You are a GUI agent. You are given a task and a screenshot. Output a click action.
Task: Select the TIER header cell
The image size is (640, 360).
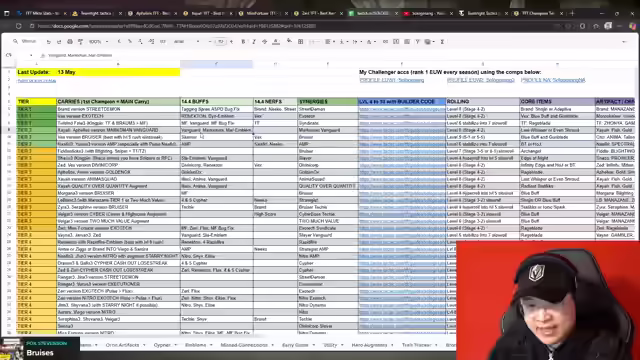coord(36,102)
